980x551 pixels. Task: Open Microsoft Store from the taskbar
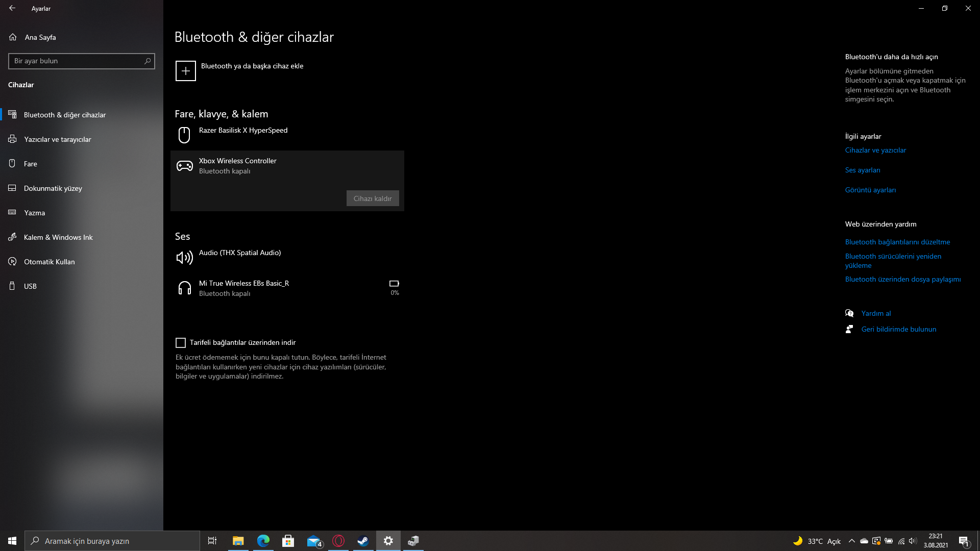[x=288, y=541]
